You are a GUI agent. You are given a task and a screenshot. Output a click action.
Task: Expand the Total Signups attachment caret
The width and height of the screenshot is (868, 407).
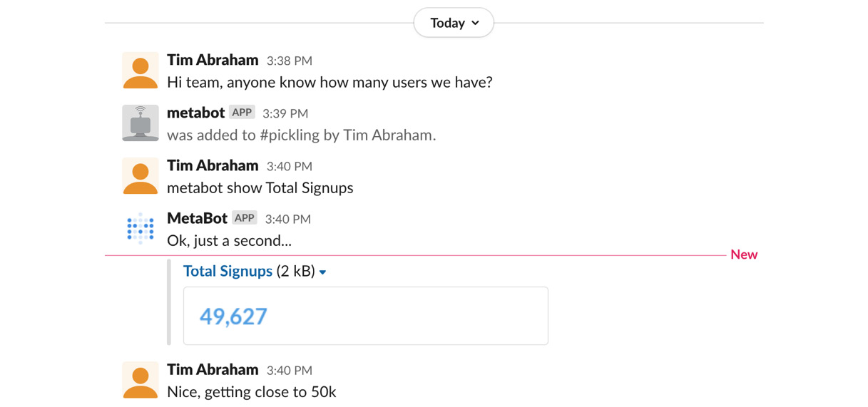323,272
